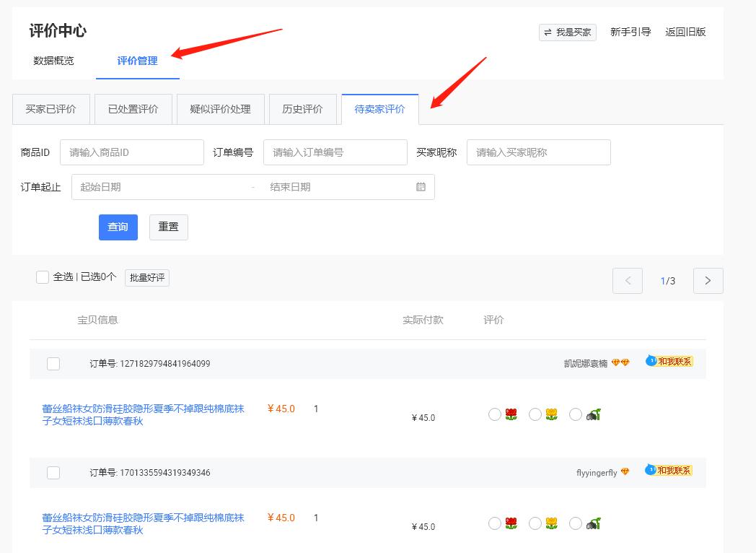Viewport: 756px width, 553px height.
Task: Open the 蕾丝船袜女 product link
Action: [x=143, y=414]
